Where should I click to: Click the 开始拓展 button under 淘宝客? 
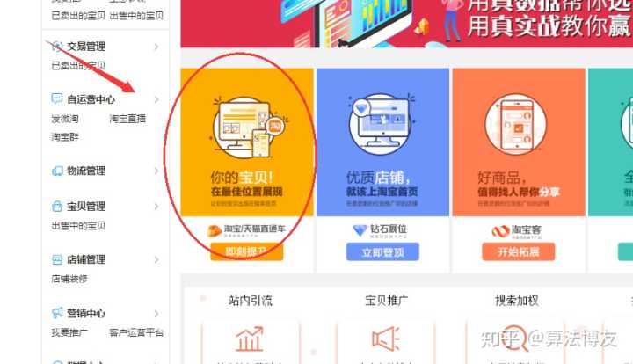[519, 252]
